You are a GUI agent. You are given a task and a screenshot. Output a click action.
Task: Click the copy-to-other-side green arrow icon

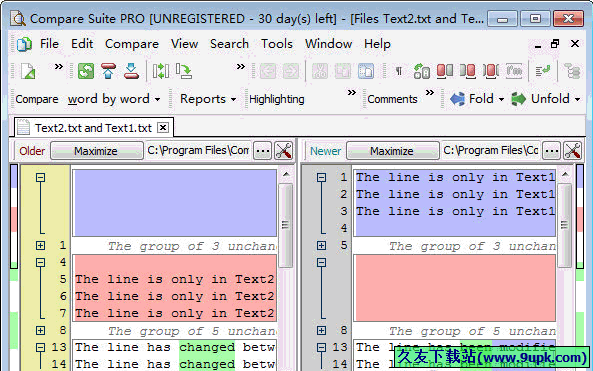coord(184,71)
